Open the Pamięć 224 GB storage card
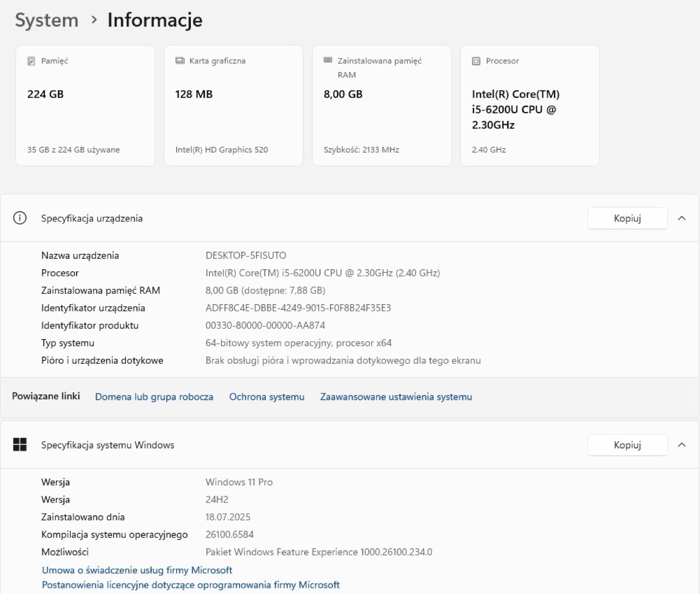700x594 pixels. click(x=85, y=106)
